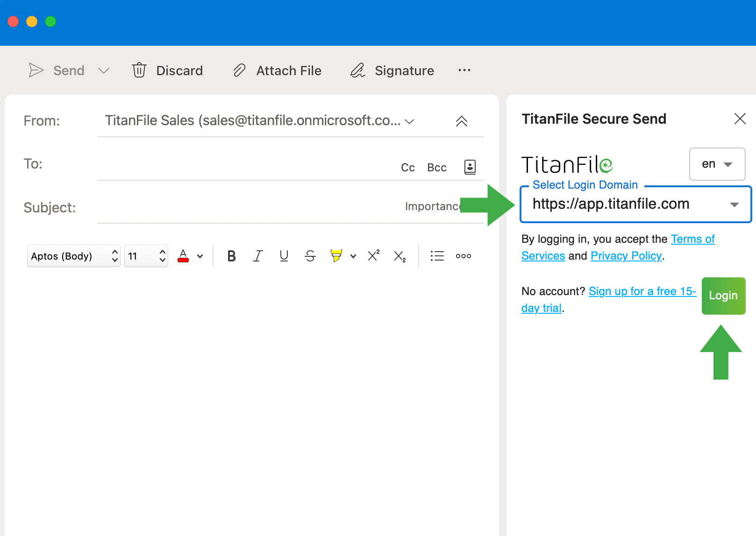The width and height of the screenshot is (756, 536).
Task: Toggle underline formatting
Action: pos(284,256)
